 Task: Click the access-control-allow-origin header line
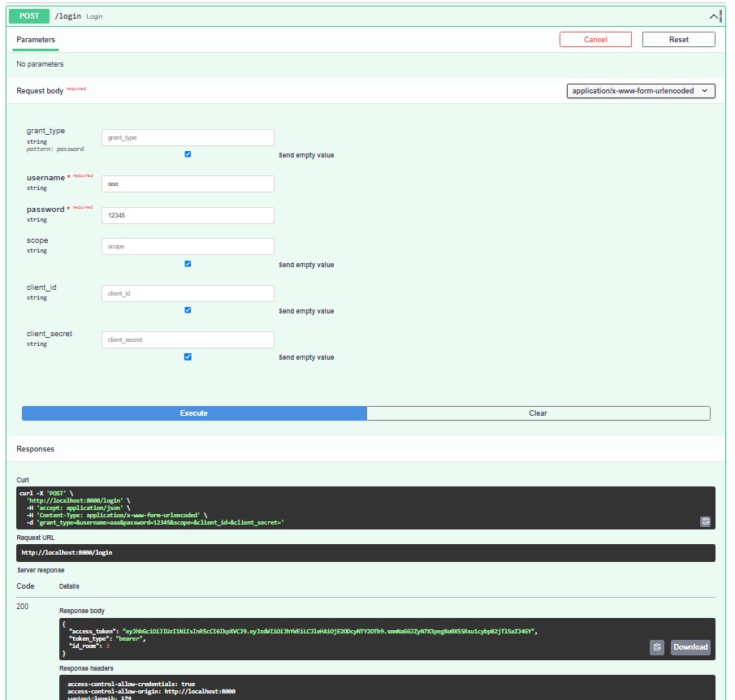(x=151, y=692)
